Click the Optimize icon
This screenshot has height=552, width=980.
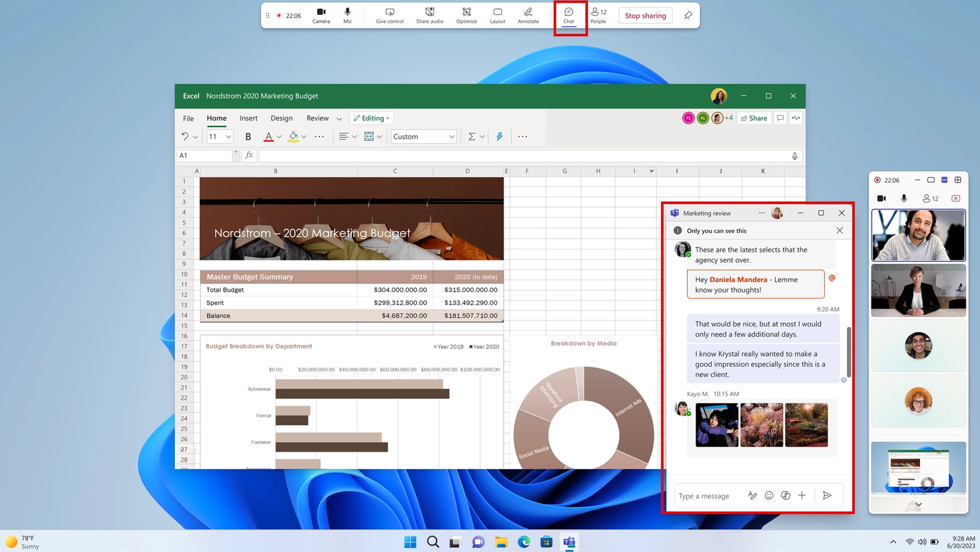click(466, 15)
